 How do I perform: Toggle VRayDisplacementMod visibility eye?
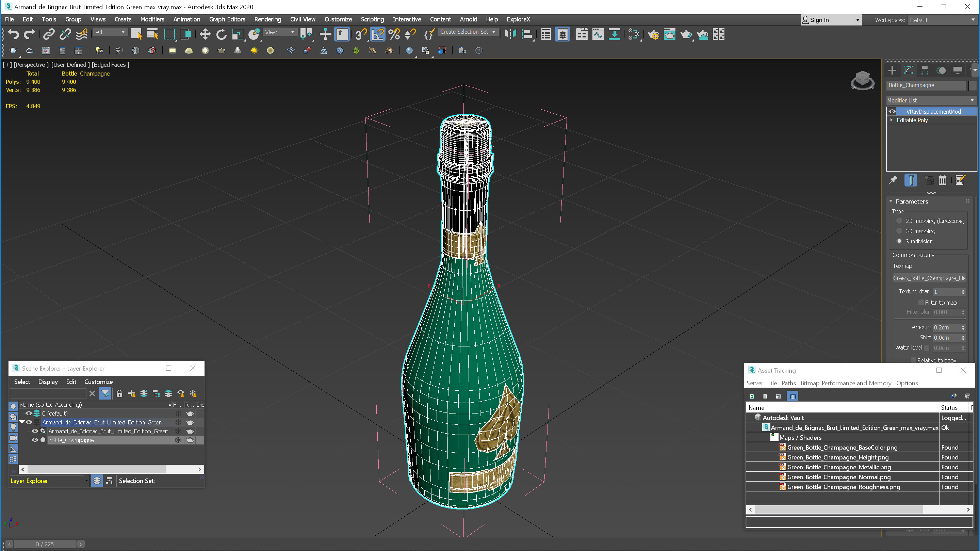point(892,112)
